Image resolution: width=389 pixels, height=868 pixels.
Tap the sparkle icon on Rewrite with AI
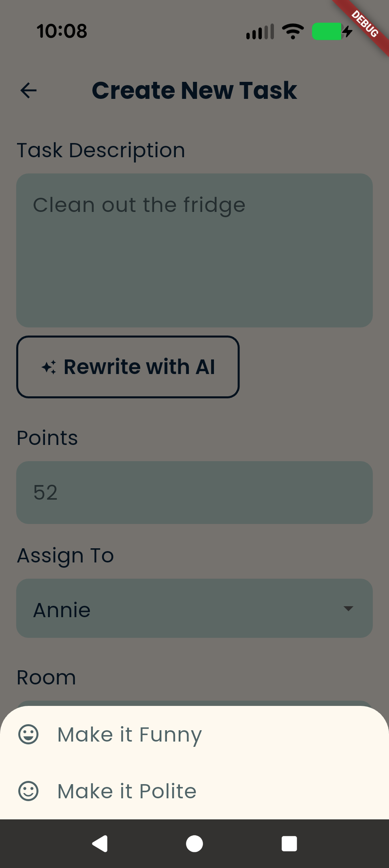point(49,367)
